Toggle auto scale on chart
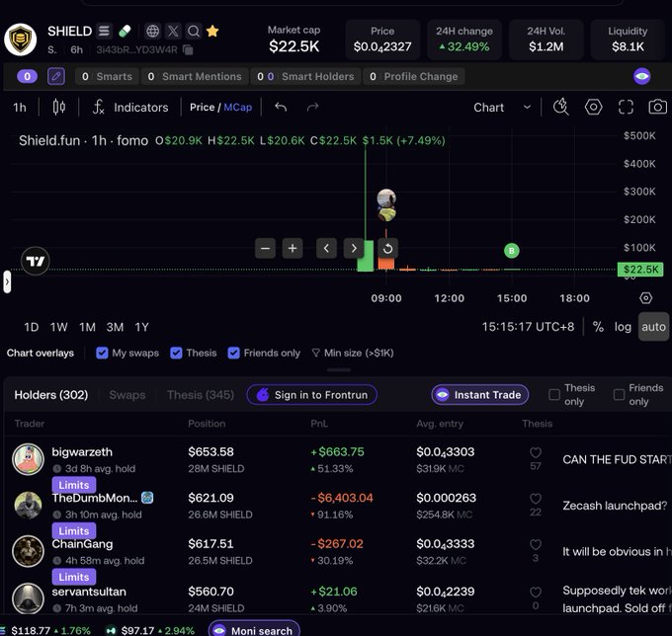This screenshot has height=636, width=672. 653,327
